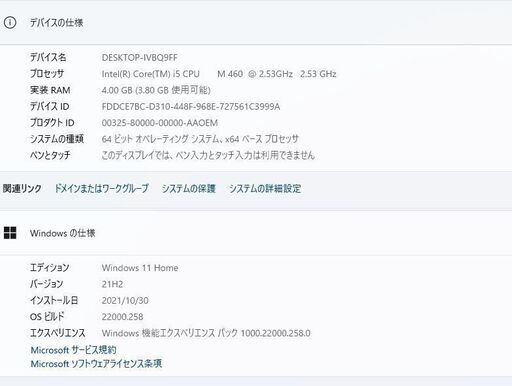Click the 関連リンク label

click(x=22, y=189)
